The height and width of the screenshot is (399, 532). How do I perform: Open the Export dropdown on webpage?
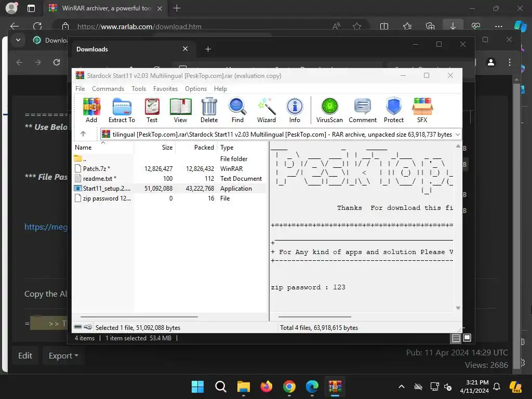(x=63, y=355)
